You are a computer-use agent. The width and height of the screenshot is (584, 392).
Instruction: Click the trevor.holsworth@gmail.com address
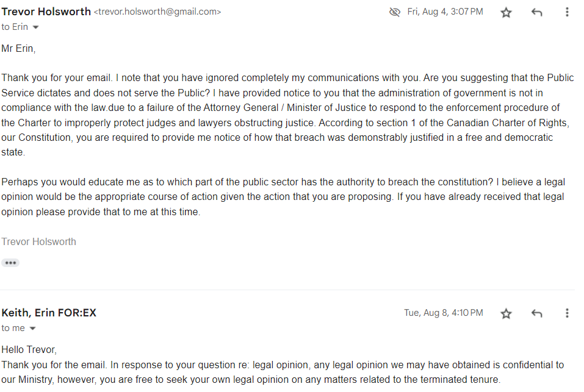[x=157, y=12]
